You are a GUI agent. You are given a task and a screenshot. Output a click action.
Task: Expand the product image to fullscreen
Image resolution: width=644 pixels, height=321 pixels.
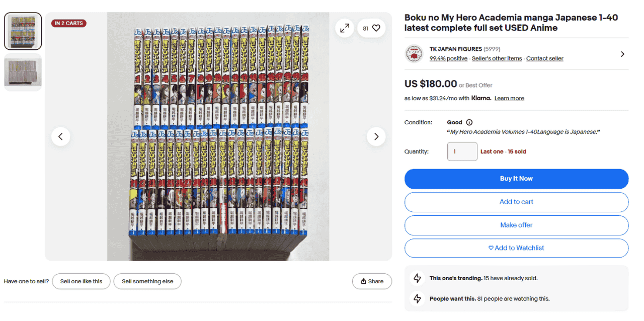[345, 29]
